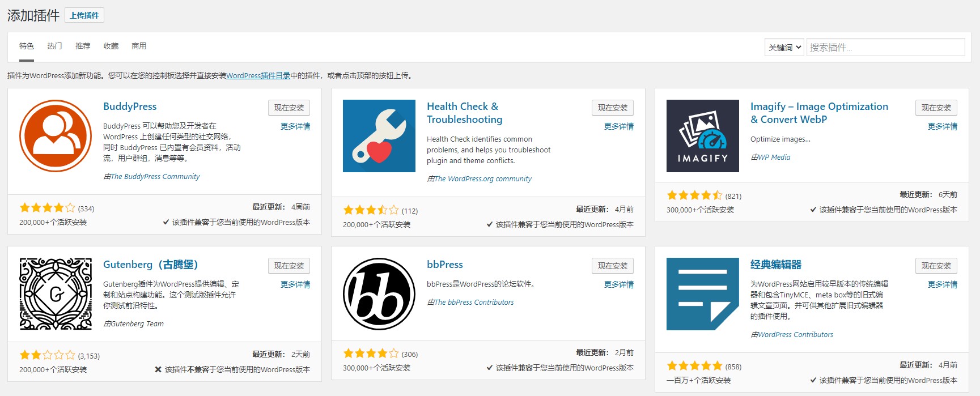Click the 一百万+个活跃安装 text
980x396 pixels.
pos(699,381)
